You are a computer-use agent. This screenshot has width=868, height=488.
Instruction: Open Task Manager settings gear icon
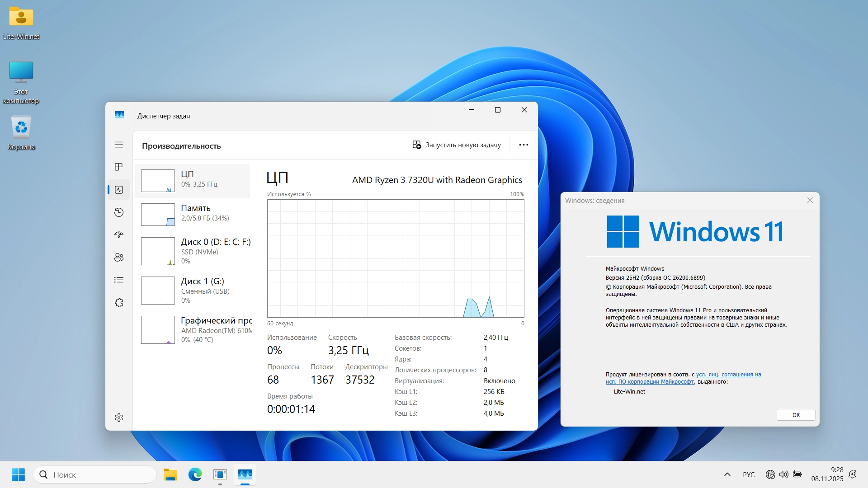(119, 418)
